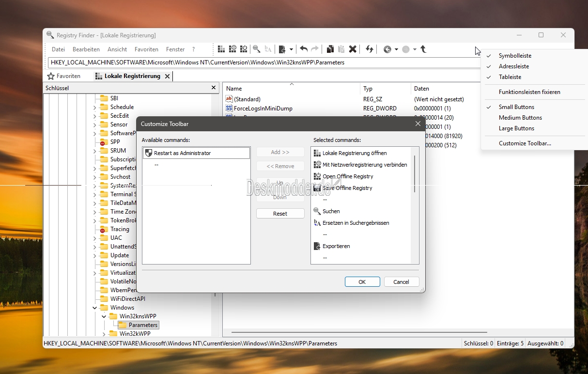Click the Undo arrow in toolbar
The image size is (588, 374).
click(x=304, y=49)
